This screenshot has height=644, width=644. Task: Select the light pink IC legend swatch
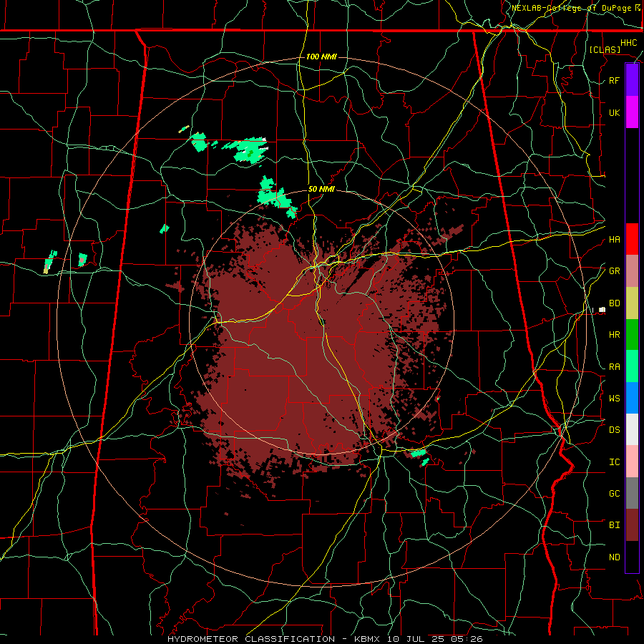(x=632, y=462)
